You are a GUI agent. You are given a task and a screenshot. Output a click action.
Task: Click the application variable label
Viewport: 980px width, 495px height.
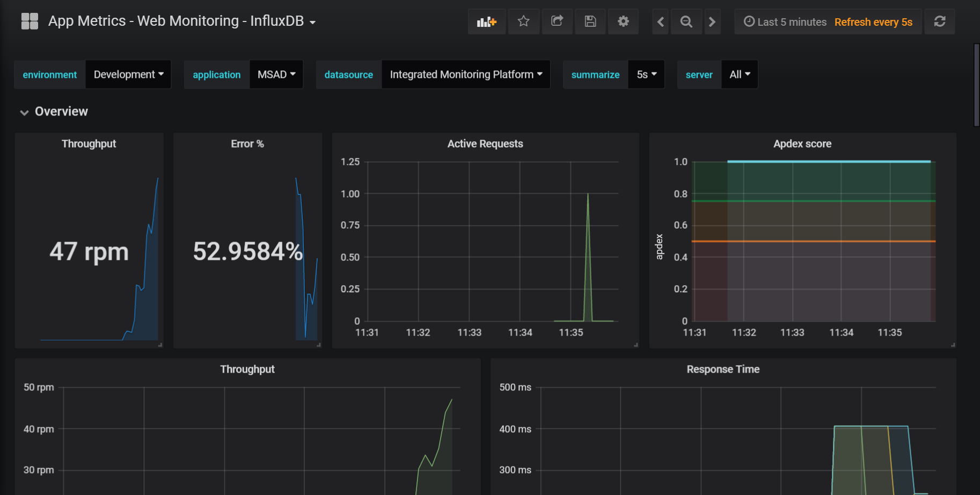[217, 75]
